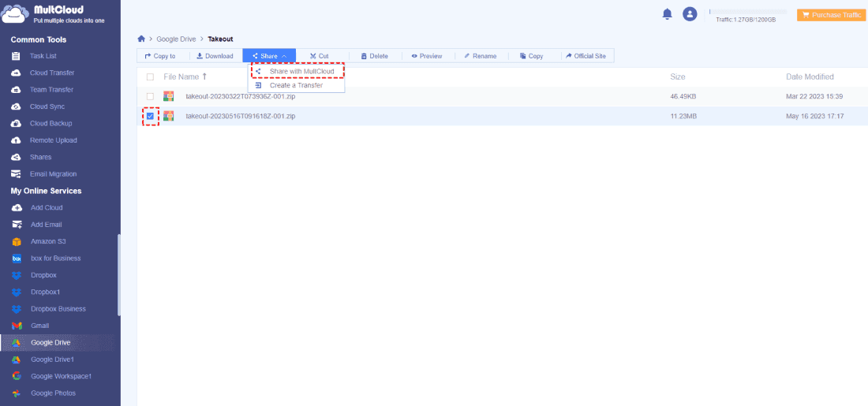Click the 11.23MB size value
The height and width of the screenshot is (406, 868).
[x=683, y=116]
